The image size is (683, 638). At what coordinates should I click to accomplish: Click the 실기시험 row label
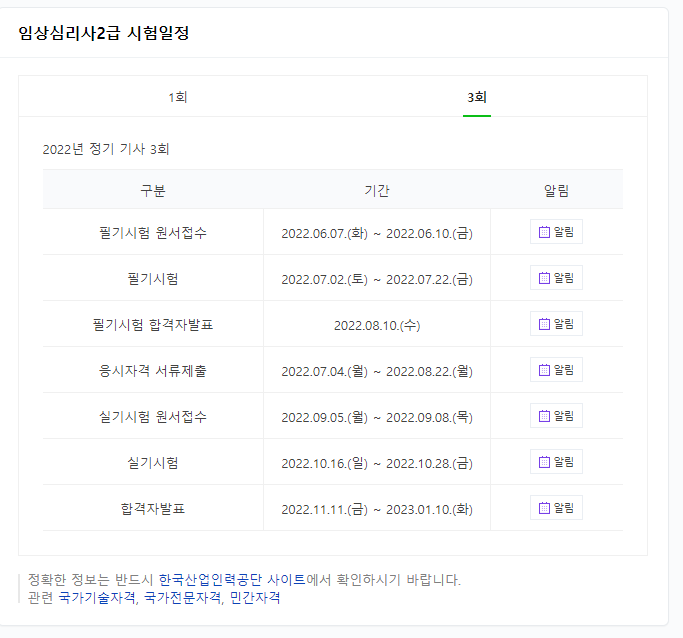coord(153,462)
